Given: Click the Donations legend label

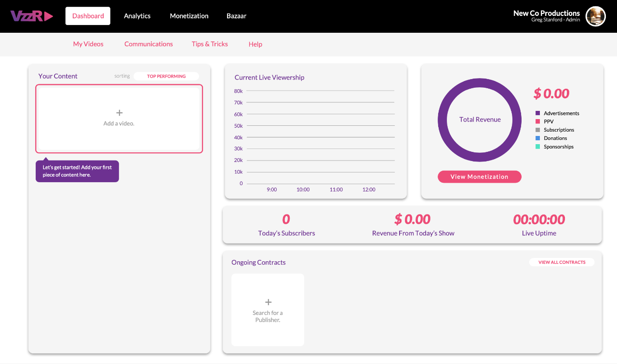Looking at the screenshot, I should click(555, 138).
